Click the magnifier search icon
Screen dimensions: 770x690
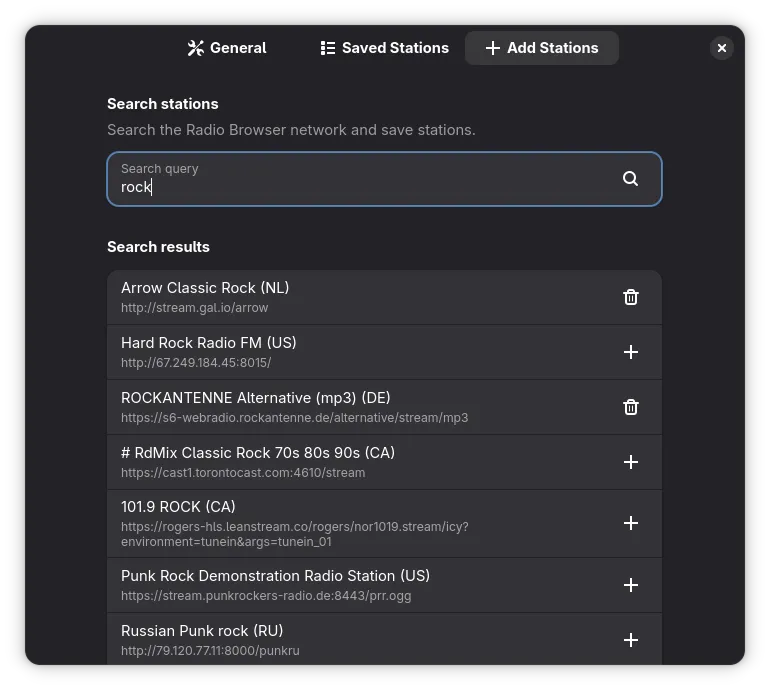pyautogui.click(x=630, y=178)
